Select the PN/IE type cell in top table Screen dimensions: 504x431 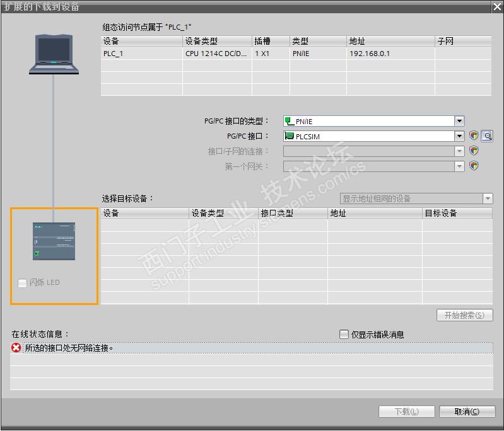(318, 54)
